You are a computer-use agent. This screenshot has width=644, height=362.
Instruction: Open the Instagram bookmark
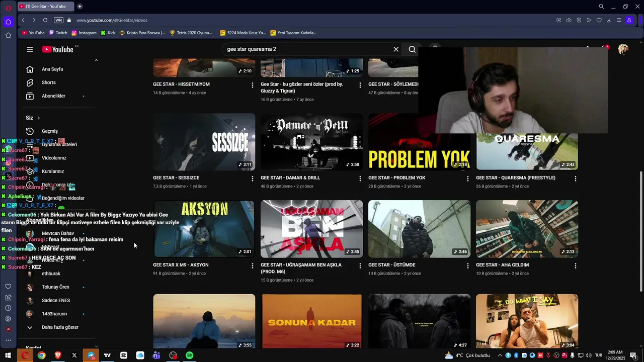pyautogui.click(x=84, y=33)
